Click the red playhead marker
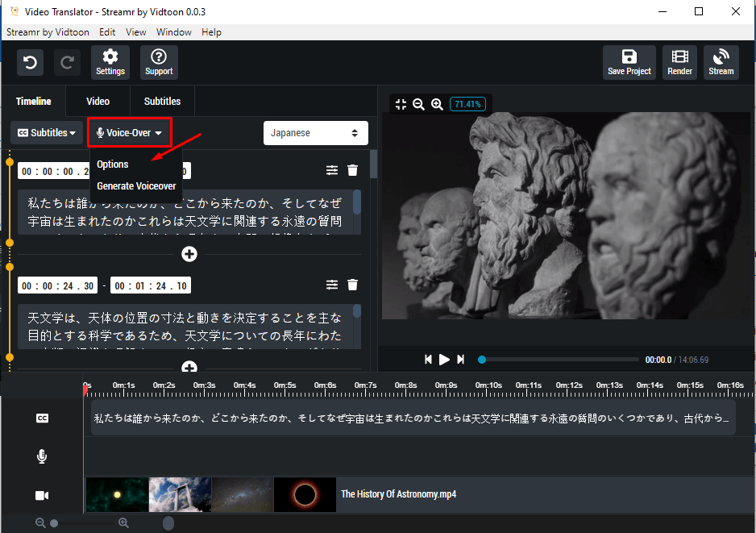The image size is (756, 533). coord(85,391)
